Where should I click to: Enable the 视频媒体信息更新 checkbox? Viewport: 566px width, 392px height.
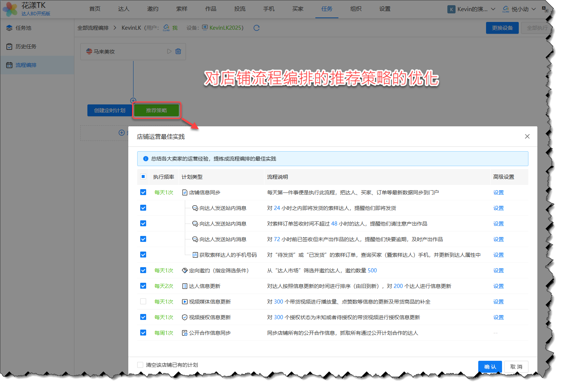(143, 301)
